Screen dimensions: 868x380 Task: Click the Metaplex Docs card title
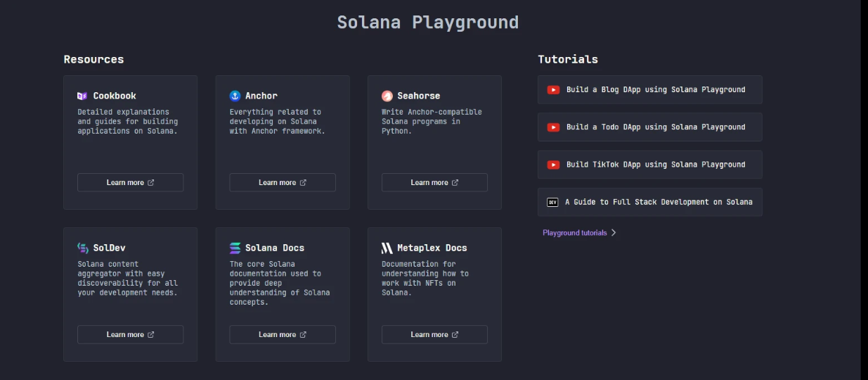(x=432, y=248)
